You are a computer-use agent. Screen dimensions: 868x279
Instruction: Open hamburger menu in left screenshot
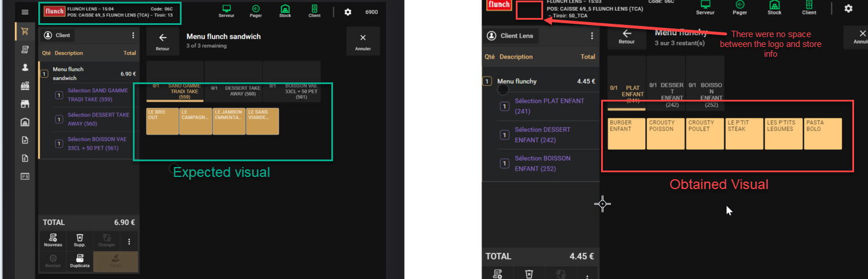coord(25,12)
